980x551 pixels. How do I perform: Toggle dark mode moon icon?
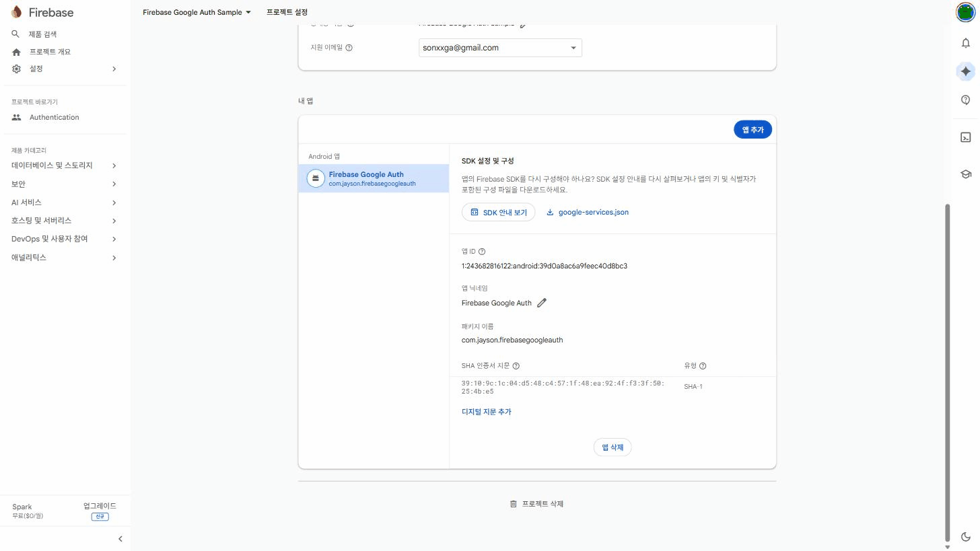point(966,536)
